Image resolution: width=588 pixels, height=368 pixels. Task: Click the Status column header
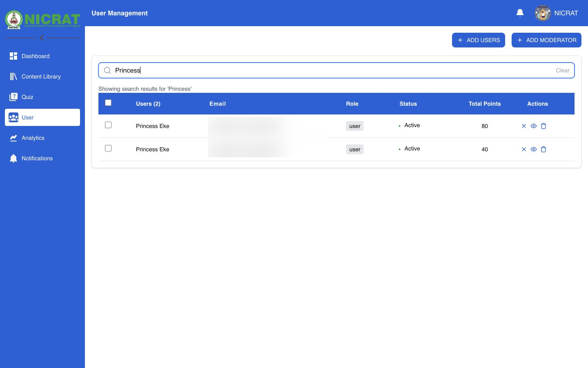(408, 104)
